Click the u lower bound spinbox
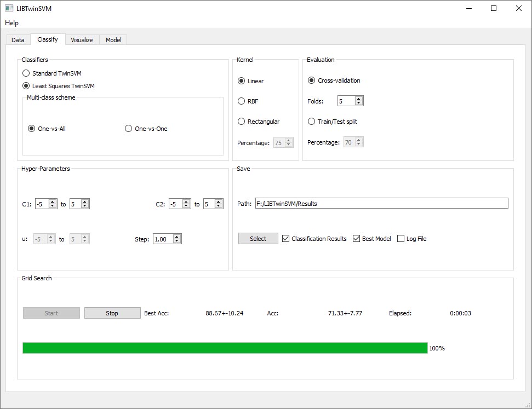This screenshot has height=409, width=532. [44, 239]
